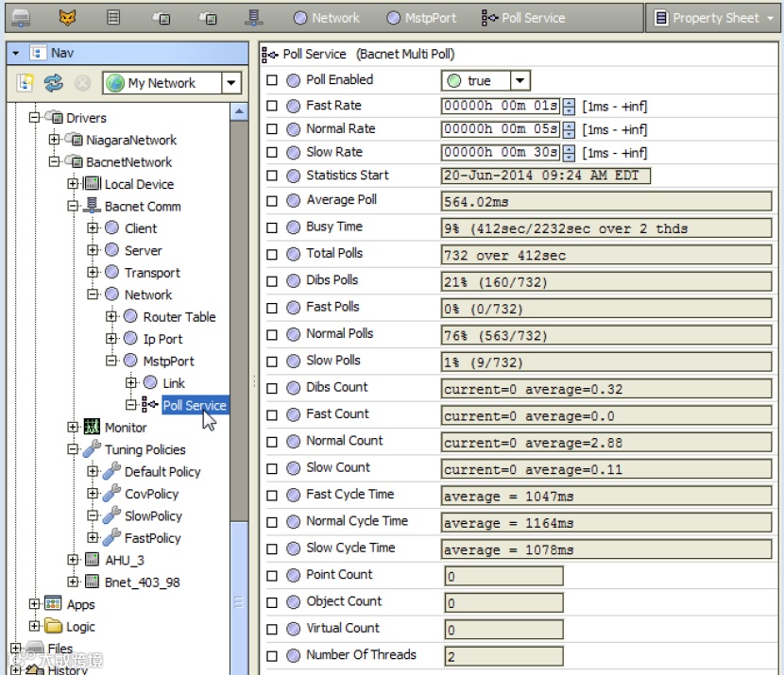Select CovPolicy in the tree

[151, 494]
